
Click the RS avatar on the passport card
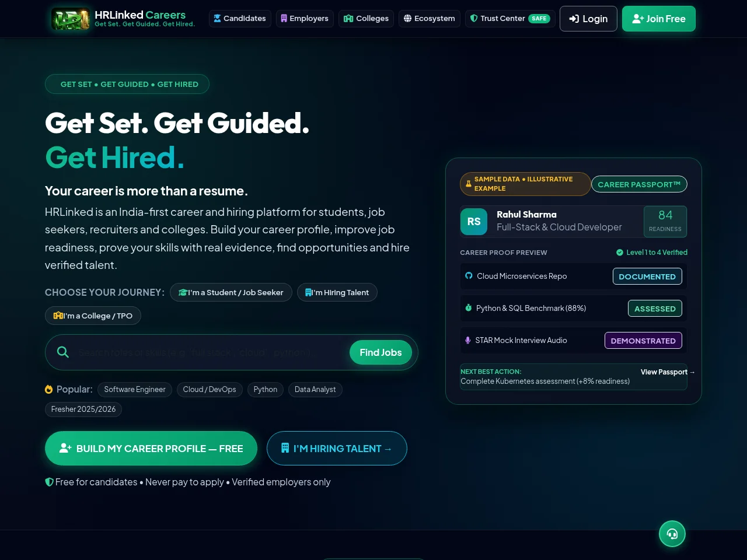pyautogui.click(x=474, y=222)
